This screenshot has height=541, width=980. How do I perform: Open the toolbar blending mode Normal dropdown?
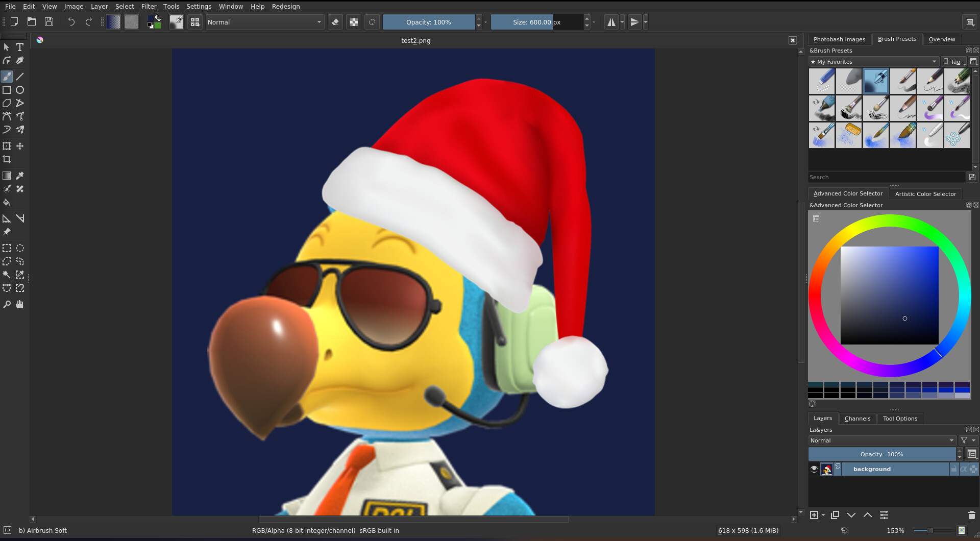(x=264, y=22)
